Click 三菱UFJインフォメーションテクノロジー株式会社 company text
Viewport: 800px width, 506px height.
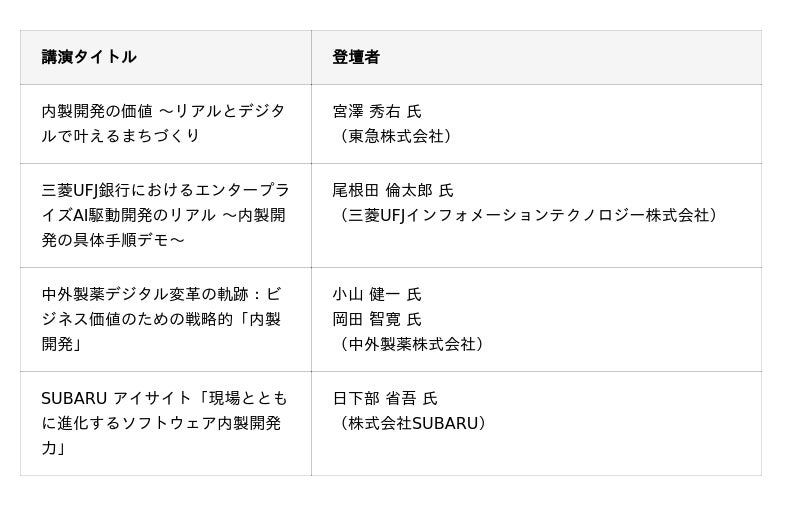click(x=529, y=215)
